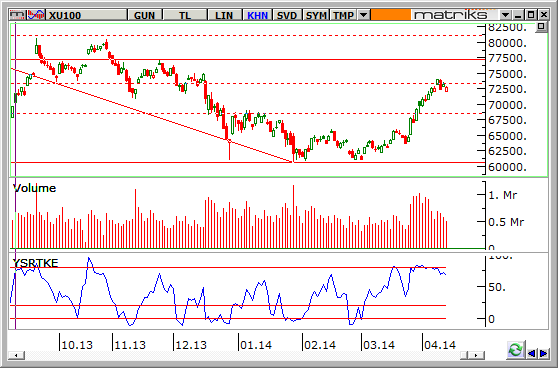Screen dimensions: 558x368
Task: Click the Matriks logo icon at the toolbar's left end
Action: pyautogui.click(x=18, y=15)
